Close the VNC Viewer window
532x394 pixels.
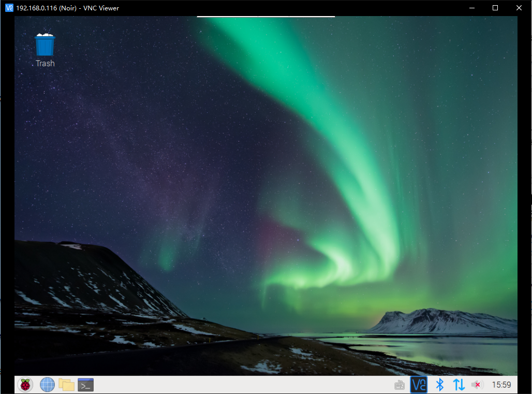tap(519, 8)
